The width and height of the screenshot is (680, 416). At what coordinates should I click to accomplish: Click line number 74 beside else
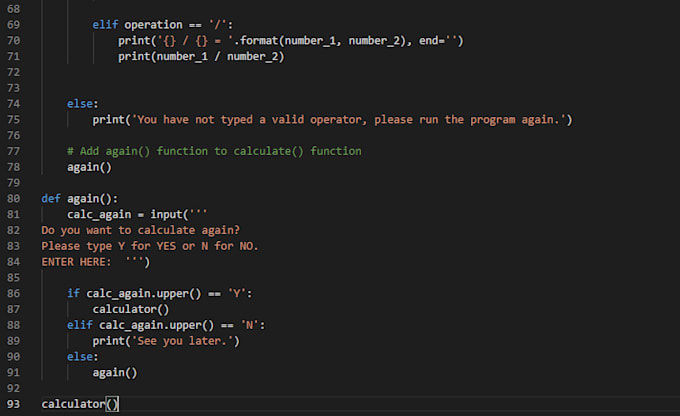click(13, 104)
